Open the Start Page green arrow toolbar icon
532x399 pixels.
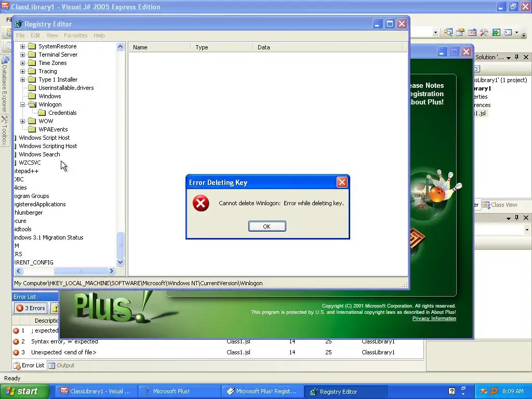[x=496, y=32]
